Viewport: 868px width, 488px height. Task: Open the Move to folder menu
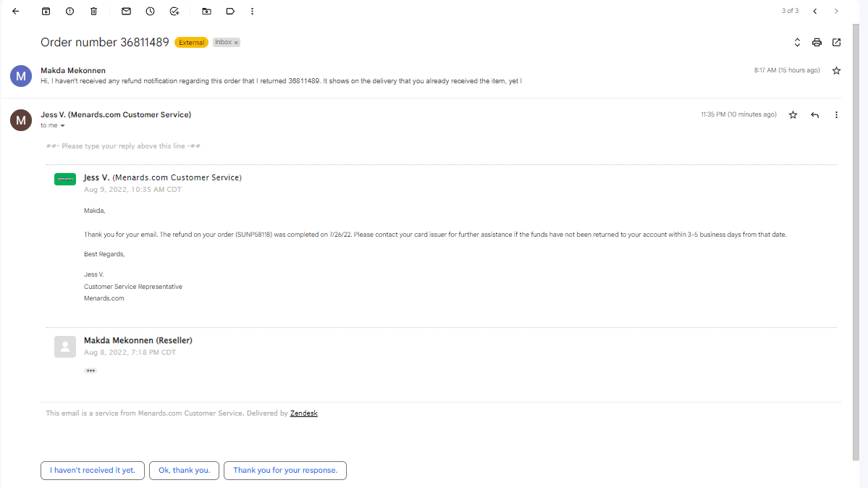pos(206,11)
